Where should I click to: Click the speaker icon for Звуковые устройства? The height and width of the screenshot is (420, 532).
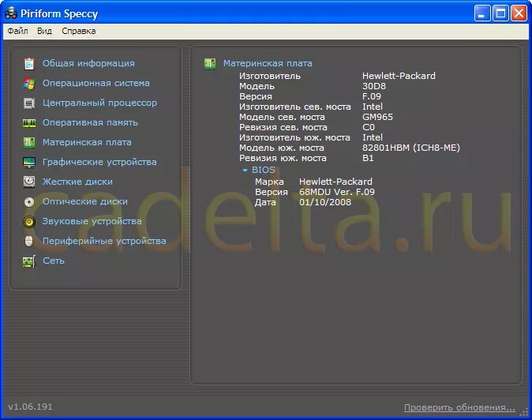click(29, 222)
